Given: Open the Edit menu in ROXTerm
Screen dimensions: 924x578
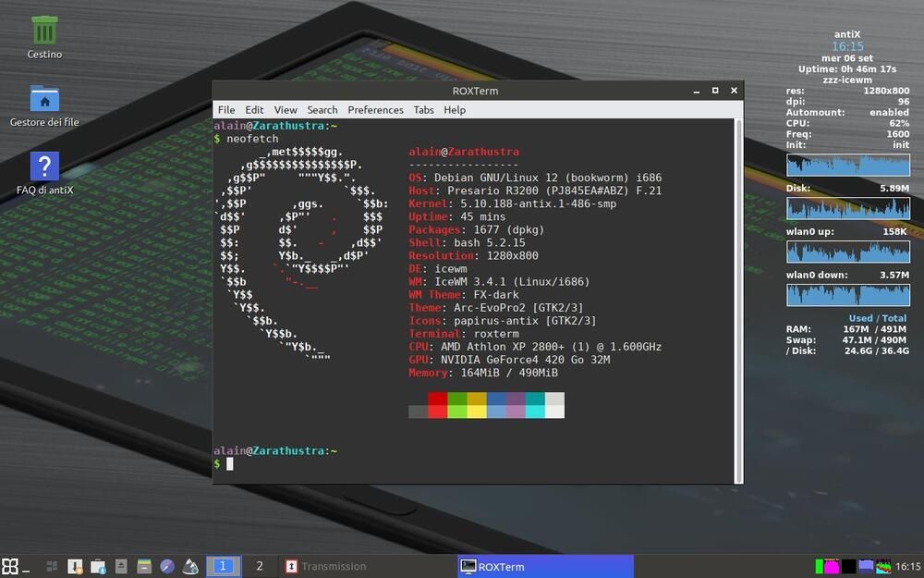Looking at the screenshot, I should (254, 109).
